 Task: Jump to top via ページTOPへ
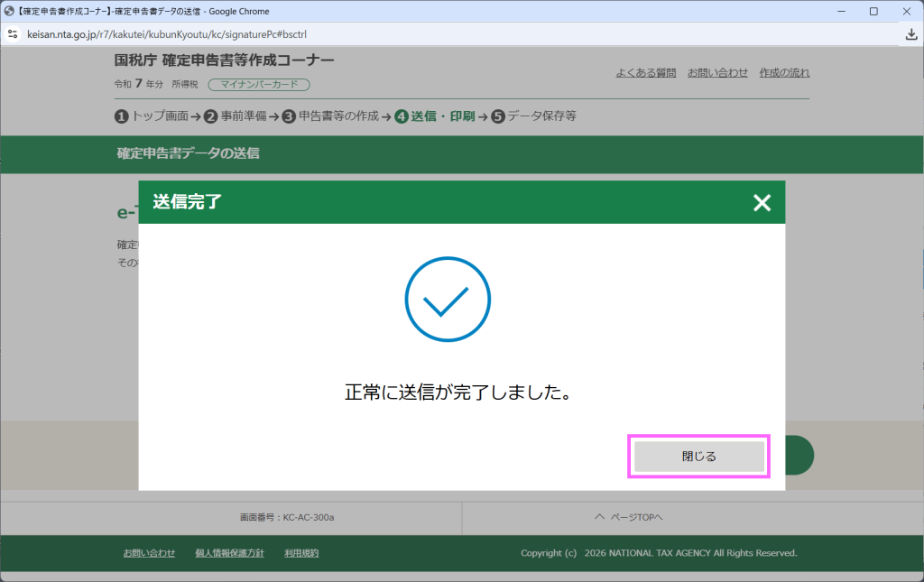click(x=628, y=518)
